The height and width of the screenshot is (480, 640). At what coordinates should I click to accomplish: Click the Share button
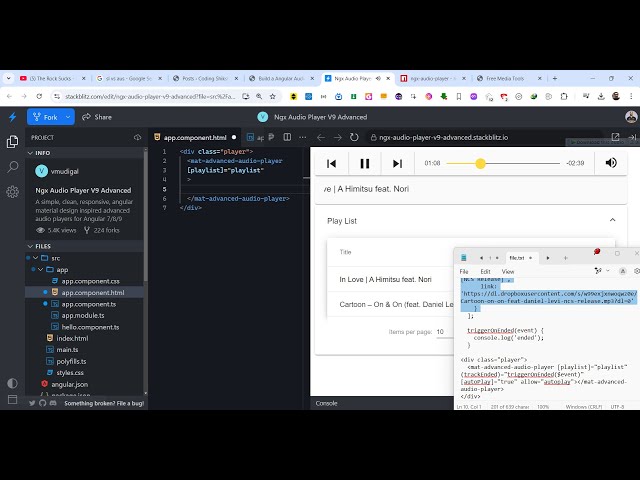coord(97,117)
